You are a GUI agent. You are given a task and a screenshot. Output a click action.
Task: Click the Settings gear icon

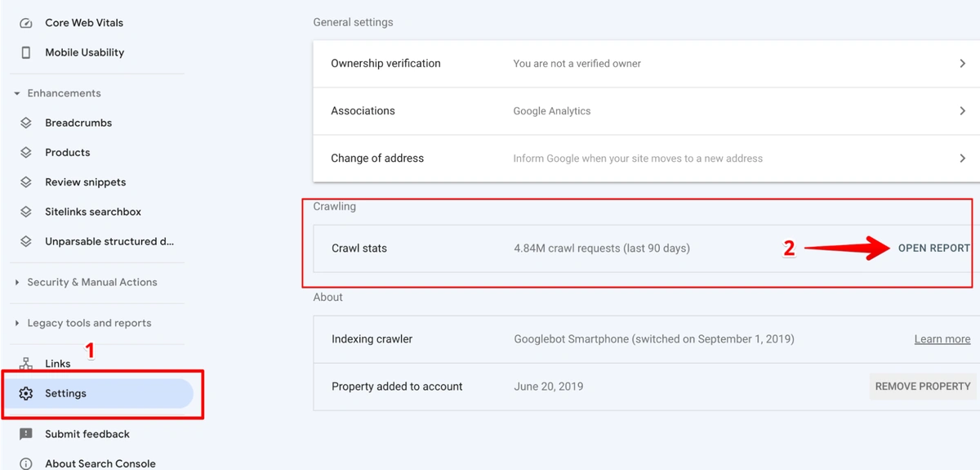pyautogui.click(x=26, y=393)
